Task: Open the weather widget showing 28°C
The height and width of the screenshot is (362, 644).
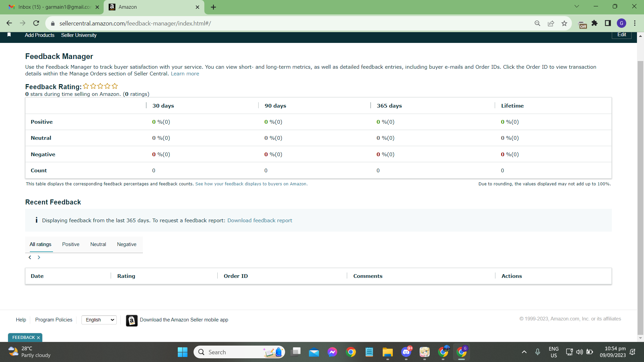Action: [x=30, y=352]
